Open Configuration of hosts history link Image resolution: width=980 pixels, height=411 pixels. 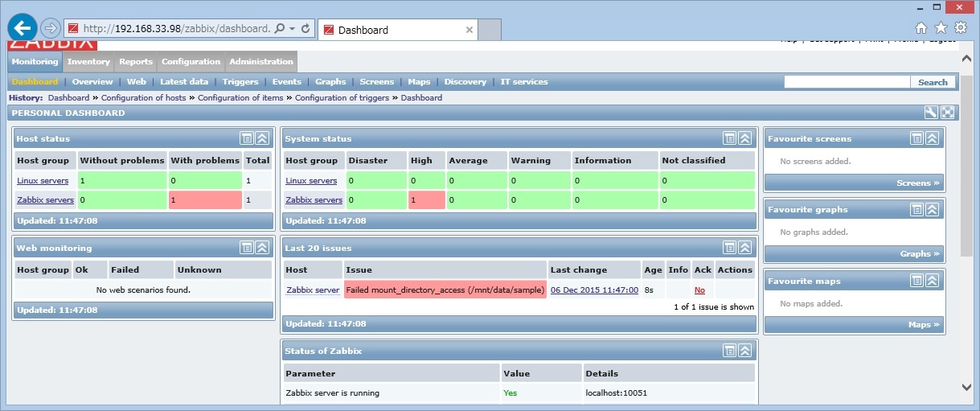click(143, 97)
